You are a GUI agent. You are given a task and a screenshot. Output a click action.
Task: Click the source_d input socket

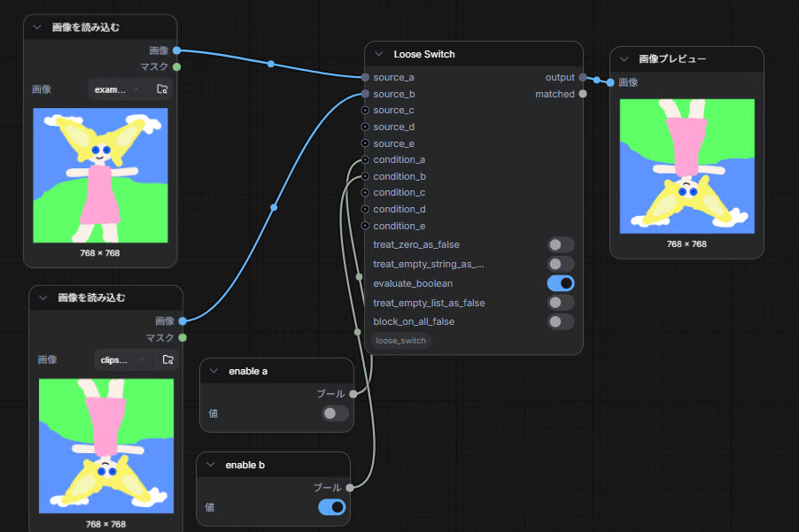point(365,127)
